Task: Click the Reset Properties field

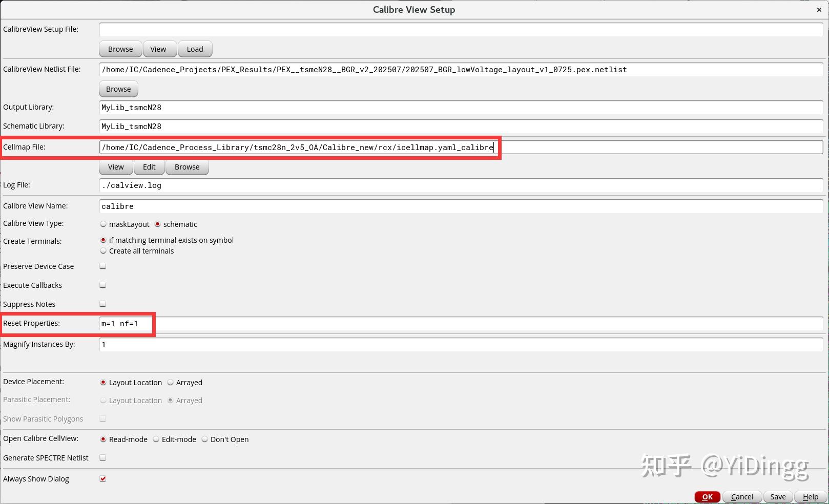Action: pos(461,324)
